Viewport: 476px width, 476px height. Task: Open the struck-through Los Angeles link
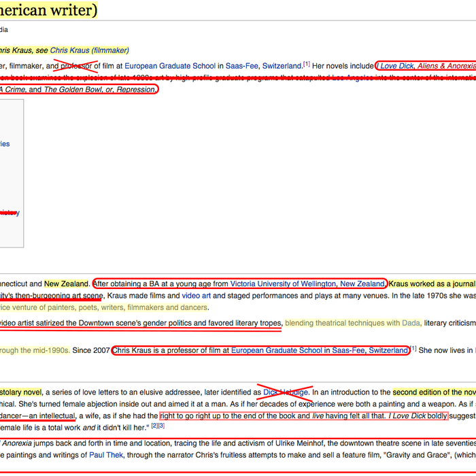(x=352, y=78)
